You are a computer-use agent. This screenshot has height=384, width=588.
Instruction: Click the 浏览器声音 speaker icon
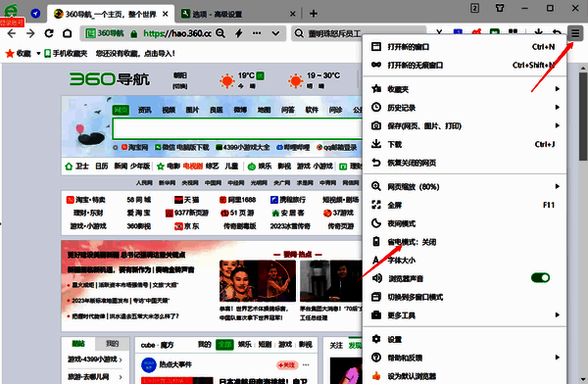point(376,278)
